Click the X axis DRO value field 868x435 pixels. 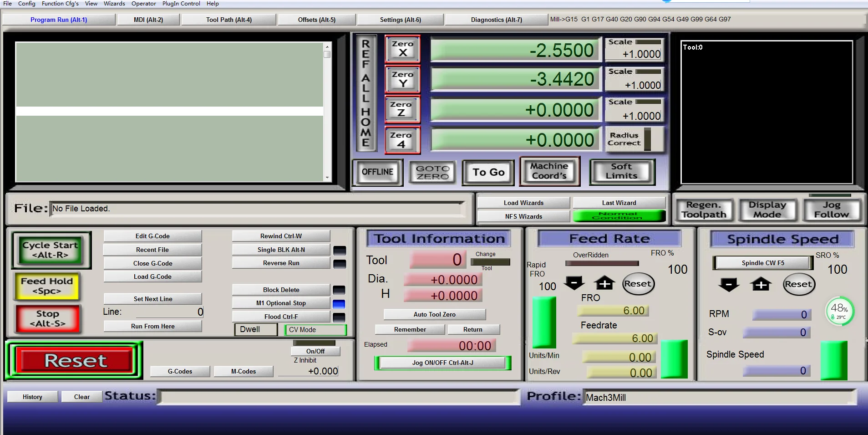(516, 50)
